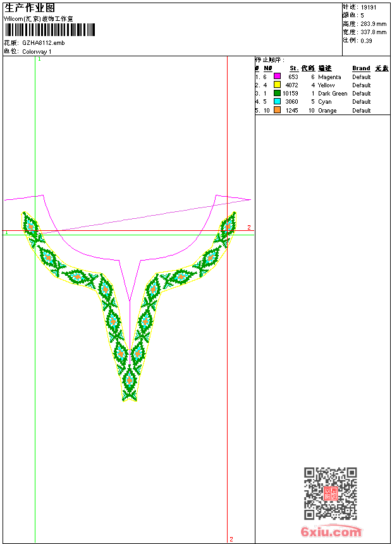Viewport: 392px width, 544px height.
Task: Click the Magenta color swatch
Action: 277,77
